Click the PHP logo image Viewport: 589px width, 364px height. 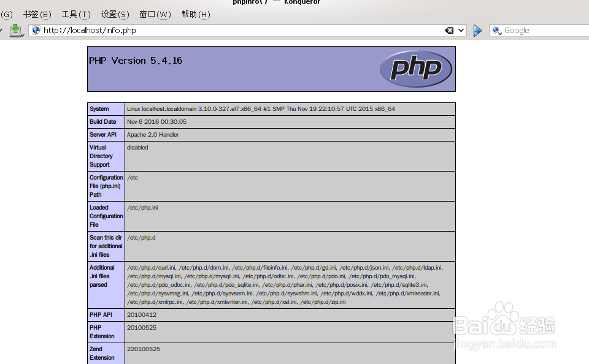point(416,69)
